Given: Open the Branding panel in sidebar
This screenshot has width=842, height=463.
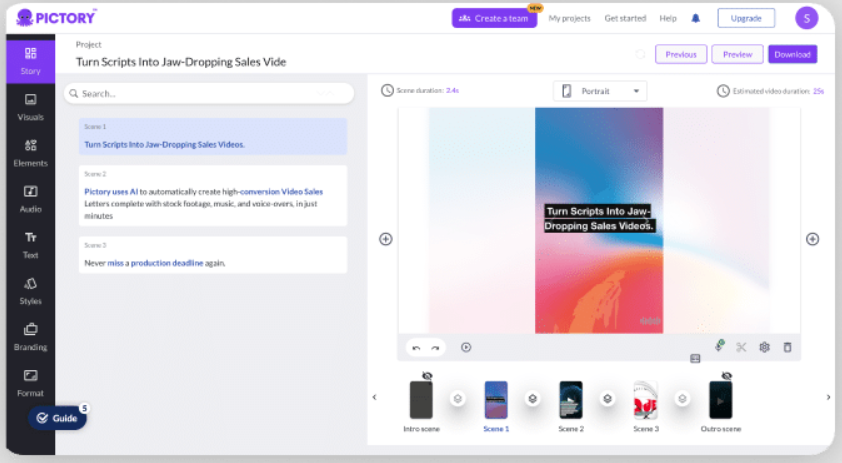Looking at the screenshot, I should tap(30, 336).
